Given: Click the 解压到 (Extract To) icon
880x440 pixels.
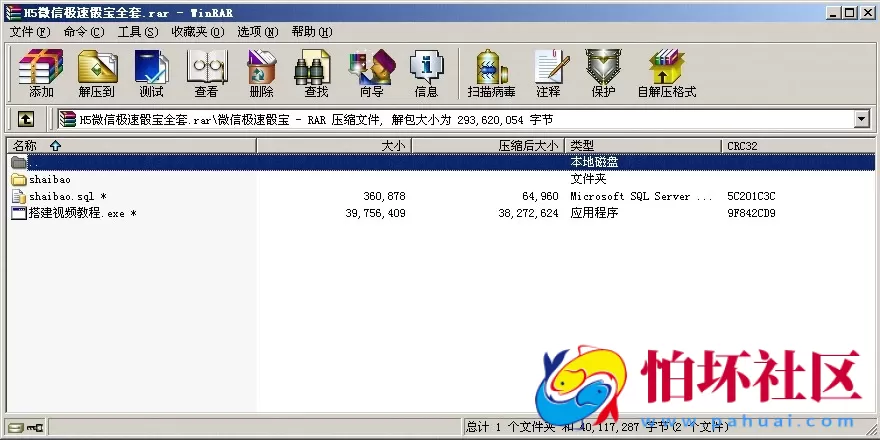Looking at the screenshot, I should click(96, 74).
